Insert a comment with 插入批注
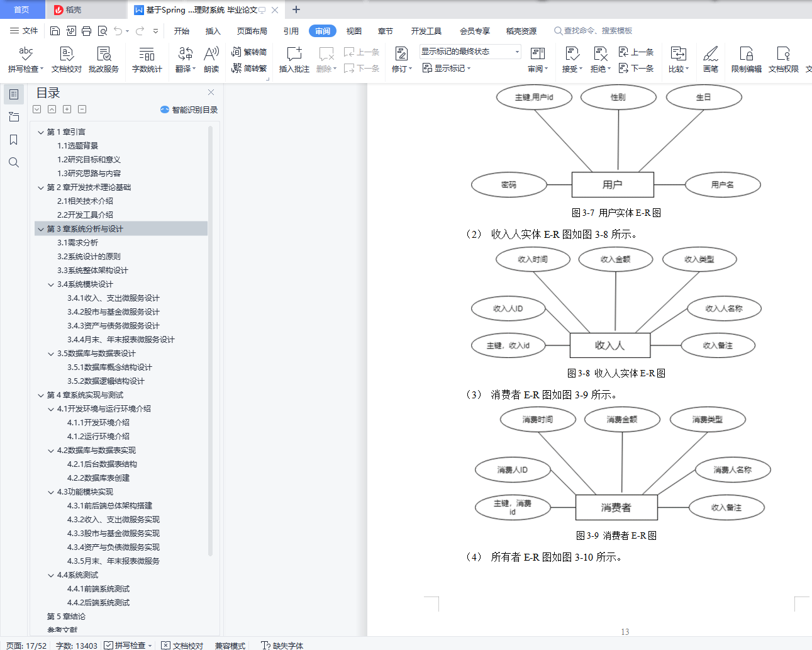Image resolution: width=812 pixels, height=650 pixels. pos(294,60)
